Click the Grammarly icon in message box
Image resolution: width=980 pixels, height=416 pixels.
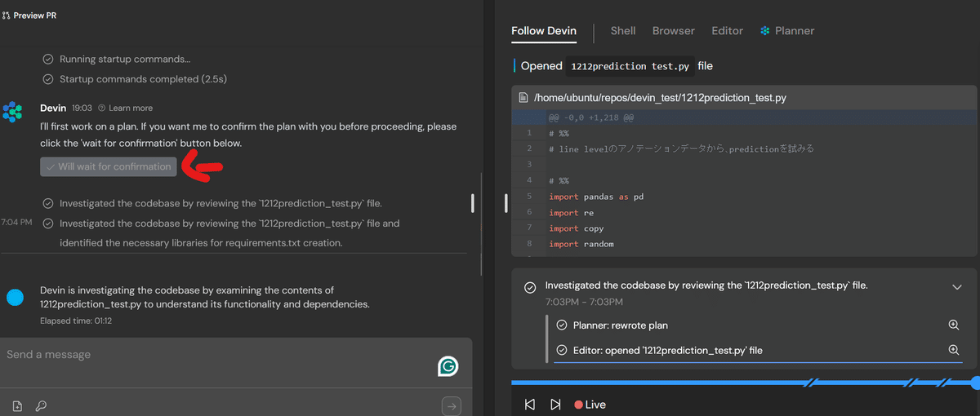click(448, 367)
